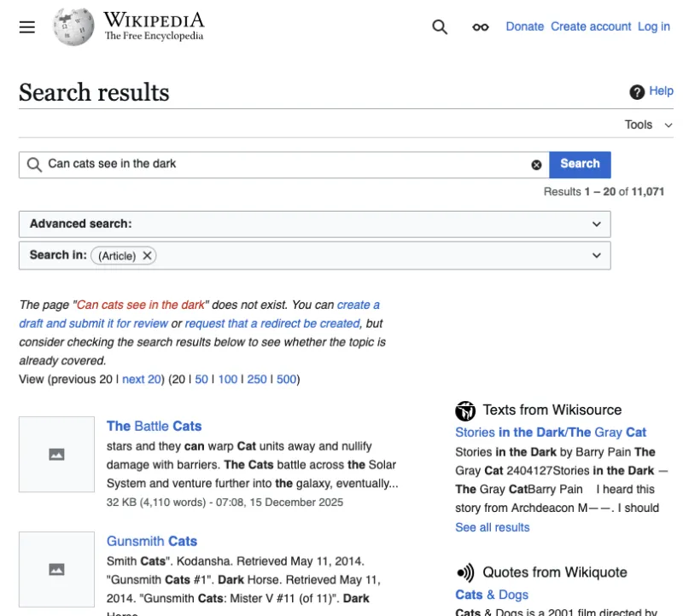Click "Quotes from Wikiquote" heading
Screen dimensions: 683x616
(x=555, y=572)
